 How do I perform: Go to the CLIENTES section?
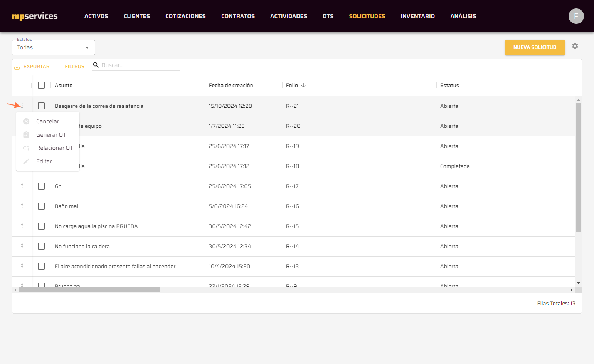point(137,16)
